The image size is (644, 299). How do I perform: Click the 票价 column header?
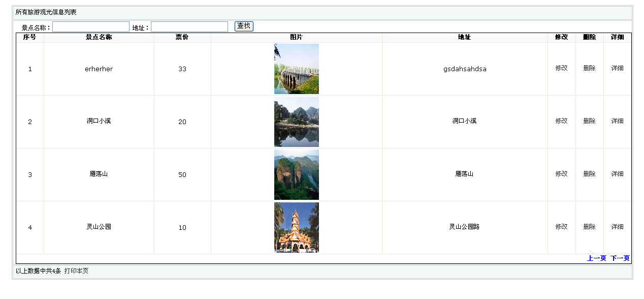pyautogui.click(x=182, y=38)
